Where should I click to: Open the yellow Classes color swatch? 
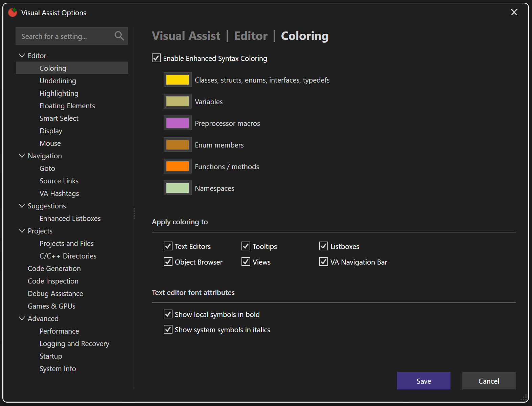point(178,80)
